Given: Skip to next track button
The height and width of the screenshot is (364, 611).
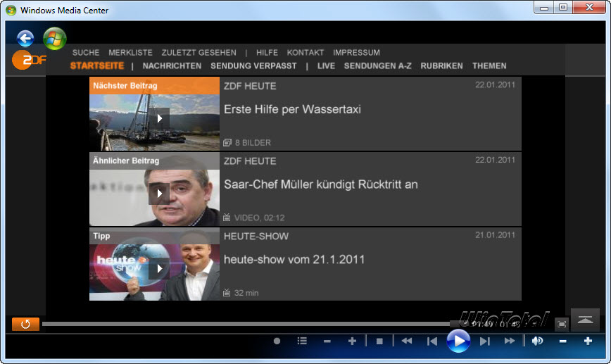Looking at the screenshot, I should [x=484, y=341].
